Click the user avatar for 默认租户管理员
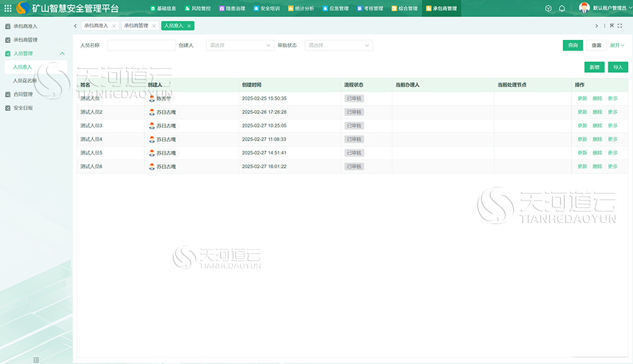 click(x=584, y=8)
